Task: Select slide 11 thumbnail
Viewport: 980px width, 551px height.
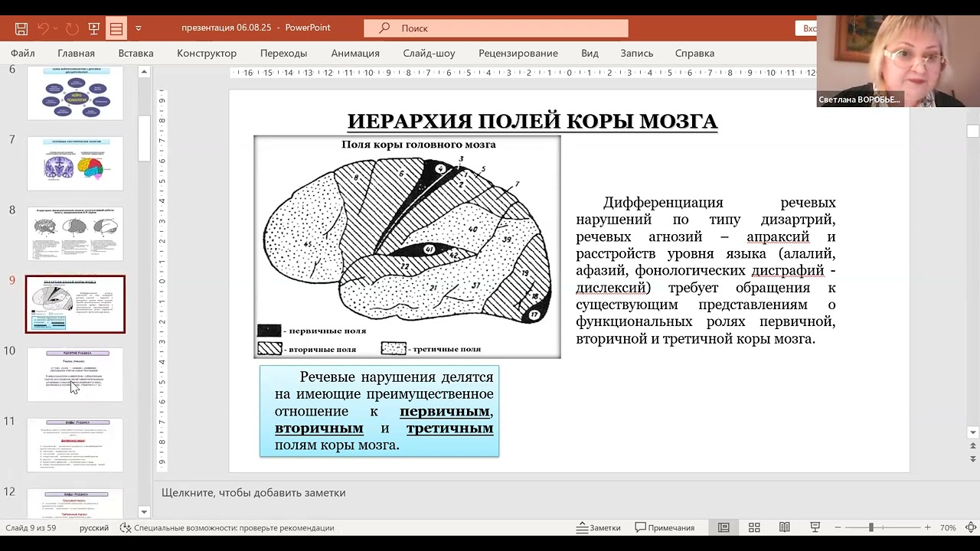Action: (x=75, y=445)
